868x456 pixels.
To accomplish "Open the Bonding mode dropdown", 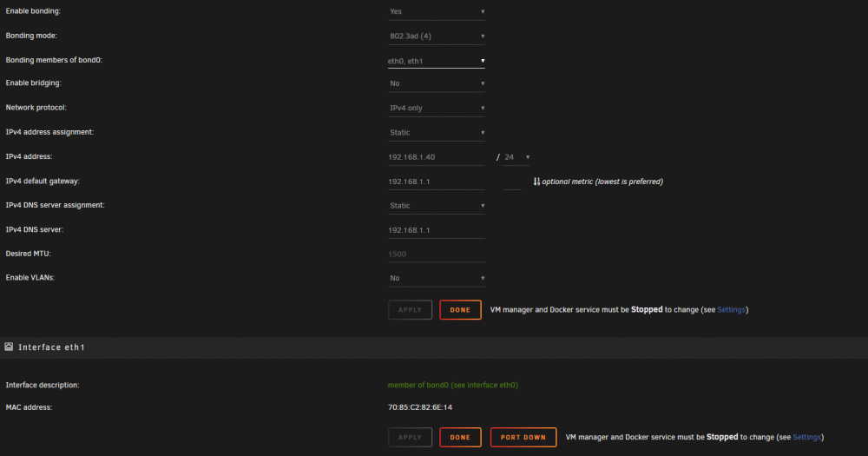I will pyautogui.click(x=437, y=36).
